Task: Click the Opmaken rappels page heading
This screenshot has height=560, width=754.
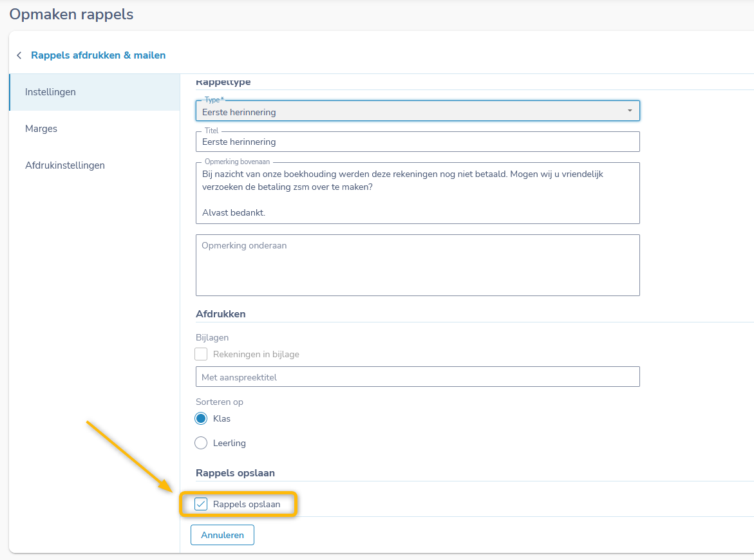Action: tap(71, 14)
